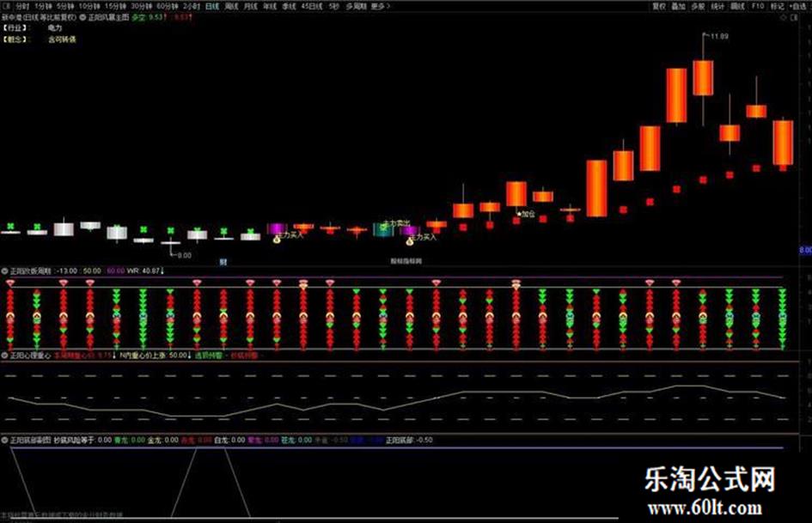This screenshot has width=812, height=523.
Task: Collapse the 正阳抓底 bottom indicator panel arrow
Action: [x=4, y=440]
